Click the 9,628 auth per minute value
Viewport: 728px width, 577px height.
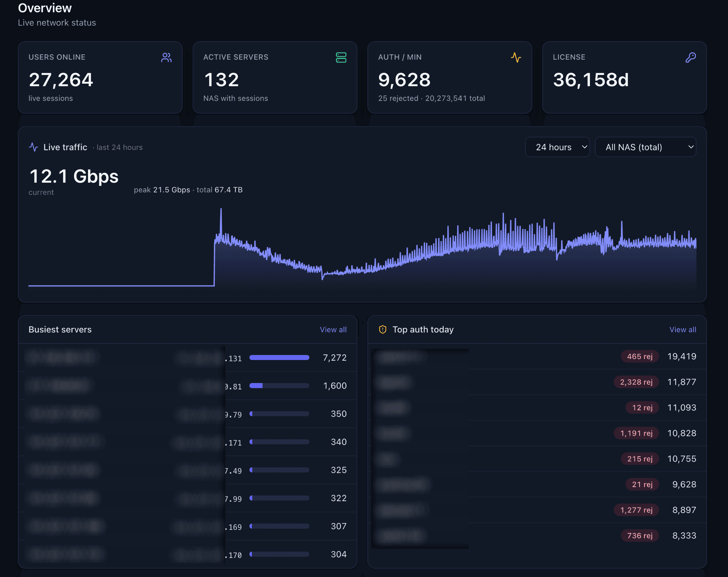pyautogui.click(x=404, y=80)
